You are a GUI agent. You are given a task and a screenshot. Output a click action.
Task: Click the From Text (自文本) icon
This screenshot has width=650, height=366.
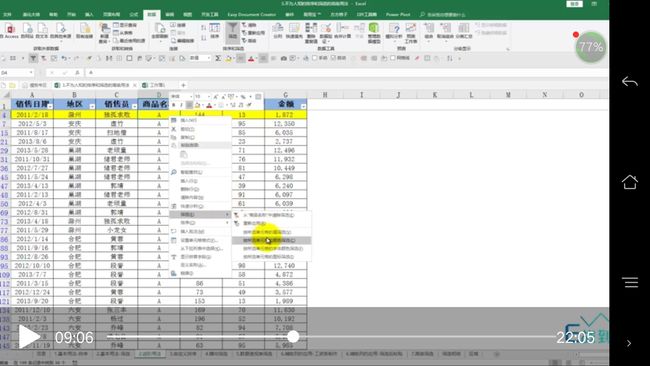[42, 29]
